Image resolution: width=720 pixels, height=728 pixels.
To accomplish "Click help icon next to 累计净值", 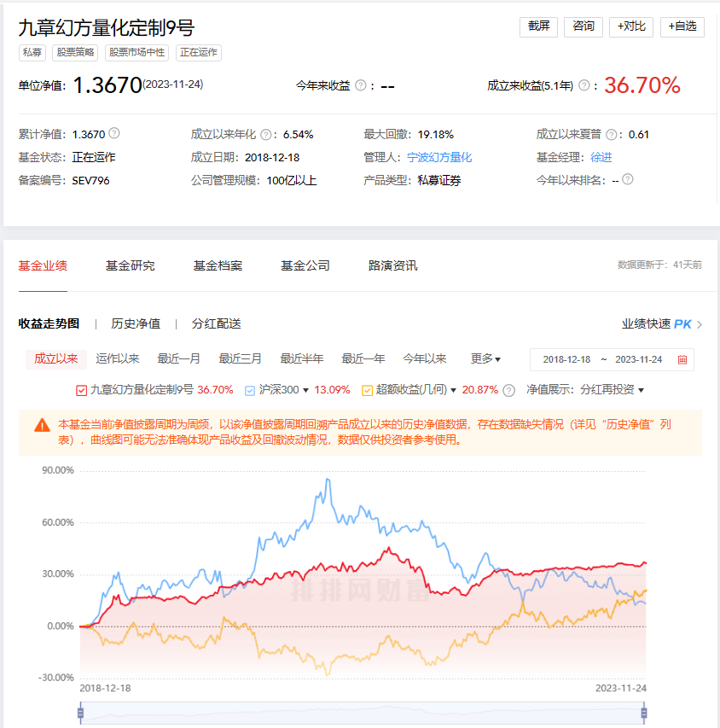I will point(114,134).
